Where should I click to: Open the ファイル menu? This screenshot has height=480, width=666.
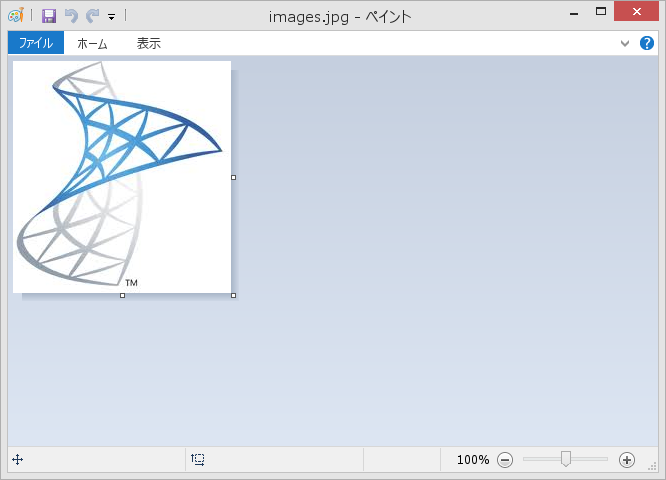click(36, 42)
